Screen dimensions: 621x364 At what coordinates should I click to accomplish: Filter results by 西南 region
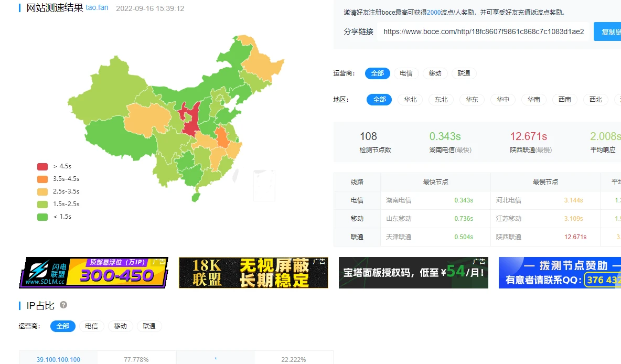564,100
